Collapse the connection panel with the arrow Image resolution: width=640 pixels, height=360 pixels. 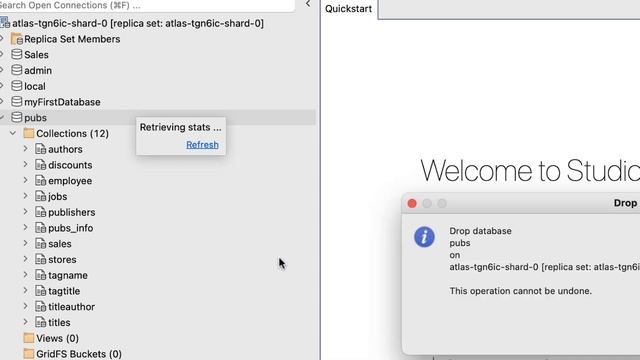[308, 4]
